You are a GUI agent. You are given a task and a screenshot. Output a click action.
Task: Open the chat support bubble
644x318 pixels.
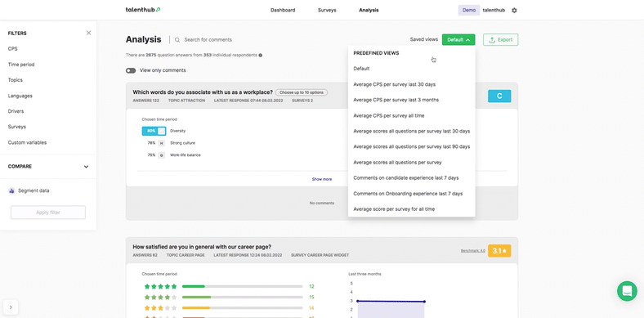pos(627,291)
